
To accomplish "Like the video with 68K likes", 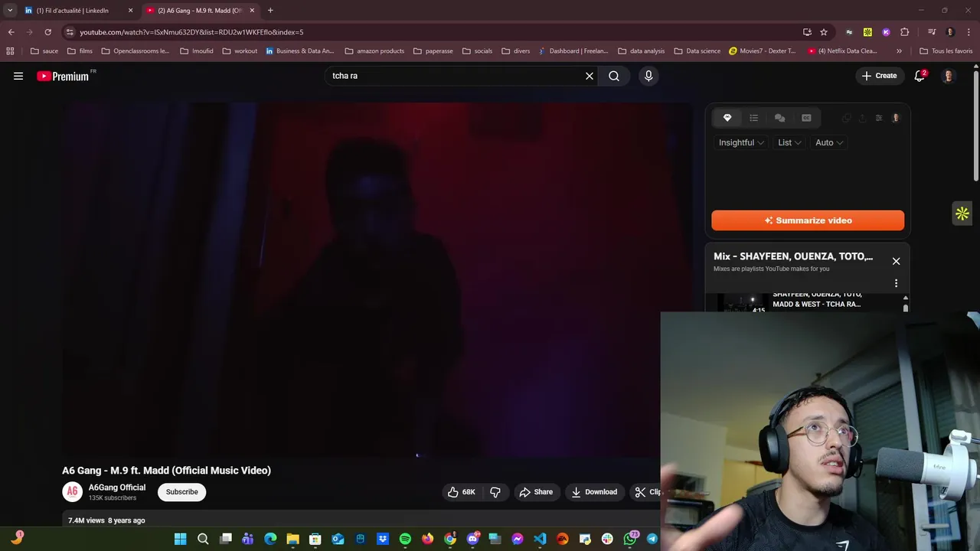I will click(462, 492).
